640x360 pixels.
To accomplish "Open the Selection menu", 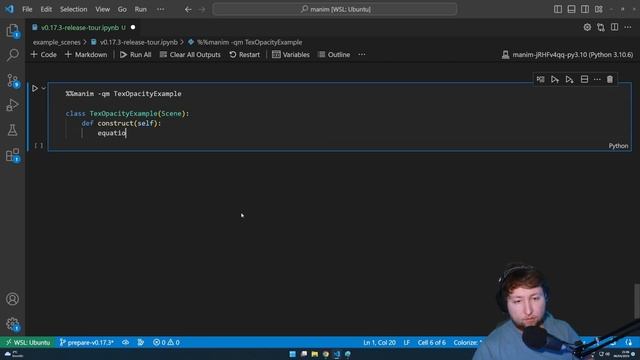I will pyautogui.click(x=73, y=9).
